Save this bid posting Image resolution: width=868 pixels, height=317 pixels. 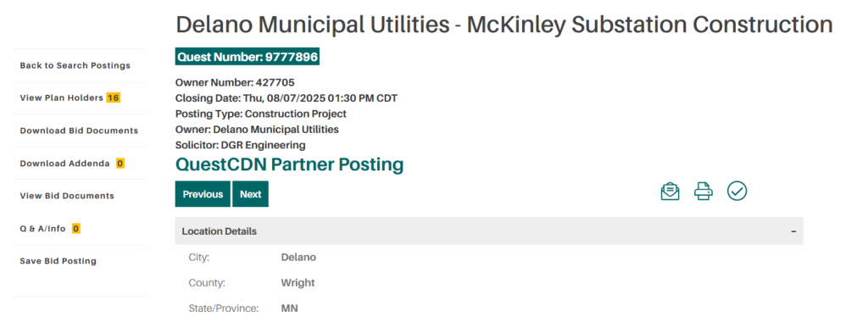point(58,261)
